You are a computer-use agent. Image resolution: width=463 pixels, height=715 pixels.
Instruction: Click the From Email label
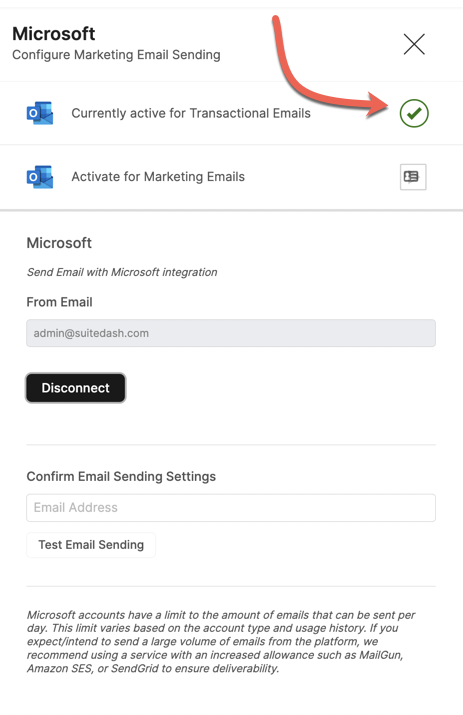[x=59, y=302]
